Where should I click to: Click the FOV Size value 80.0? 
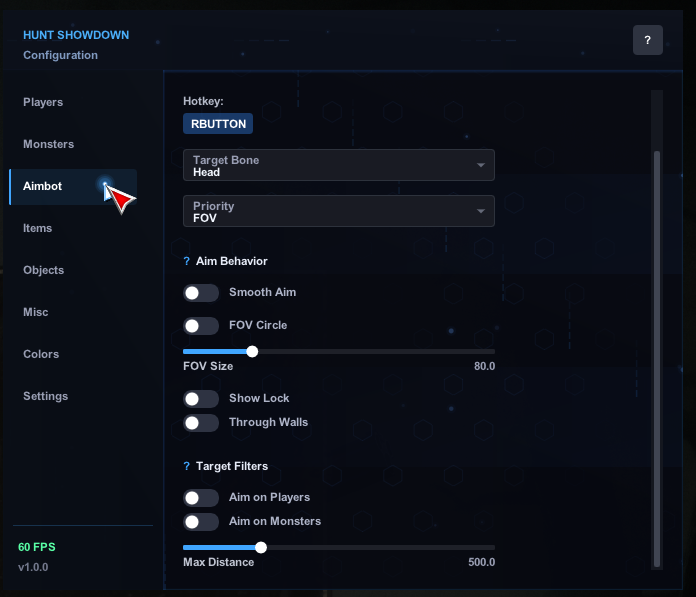pyautogui.click(x=484, y=366)
